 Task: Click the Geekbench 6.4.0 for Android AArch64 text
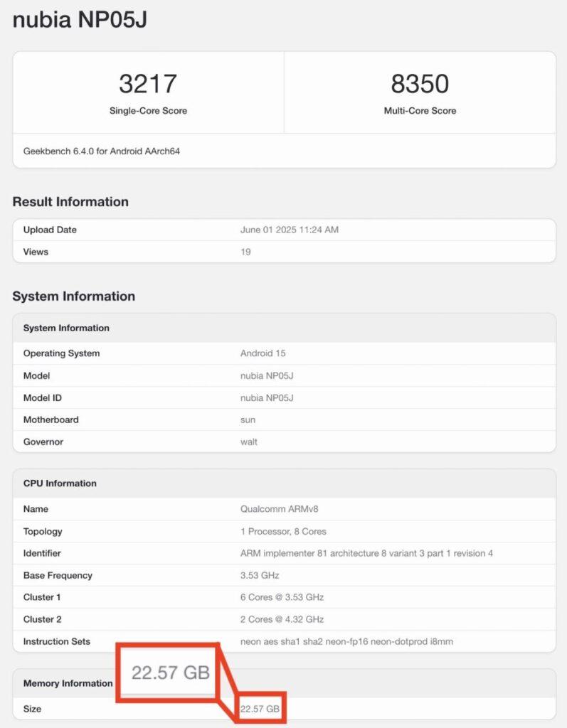[x=102, y=151]
